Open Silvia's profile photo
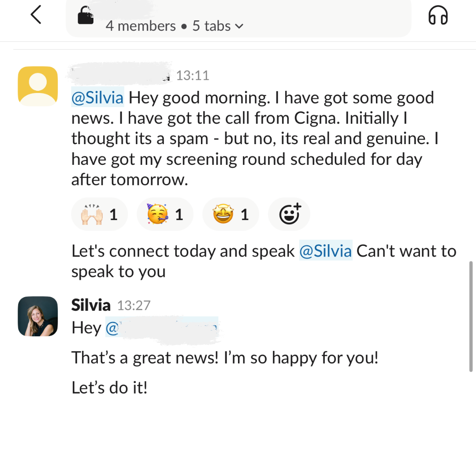Viewport: 476px width, 476px height. [x=38, y=316]
